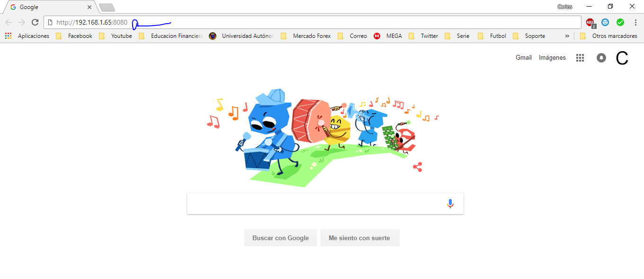Open Google notifications bell

601,58
